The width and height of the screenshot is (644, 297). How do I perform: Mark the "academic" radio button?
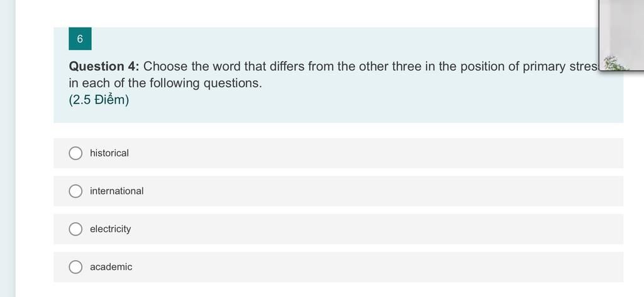point(75,267)
